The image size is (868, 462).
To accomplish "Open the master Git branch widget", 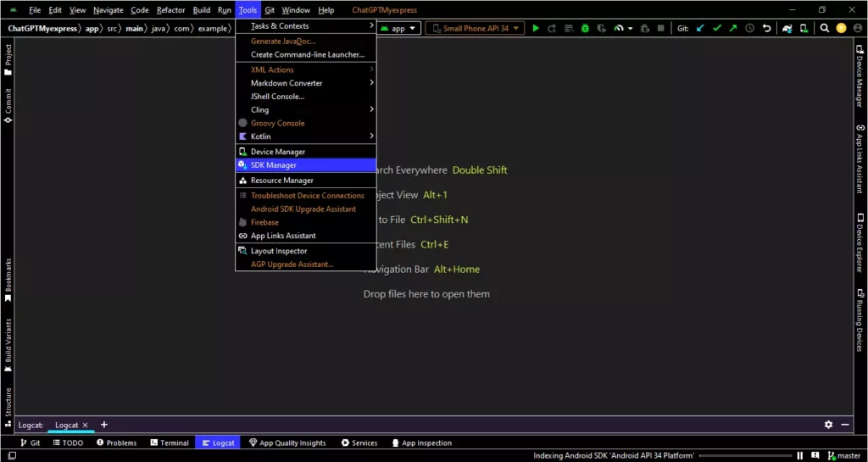I will [843, 455].
